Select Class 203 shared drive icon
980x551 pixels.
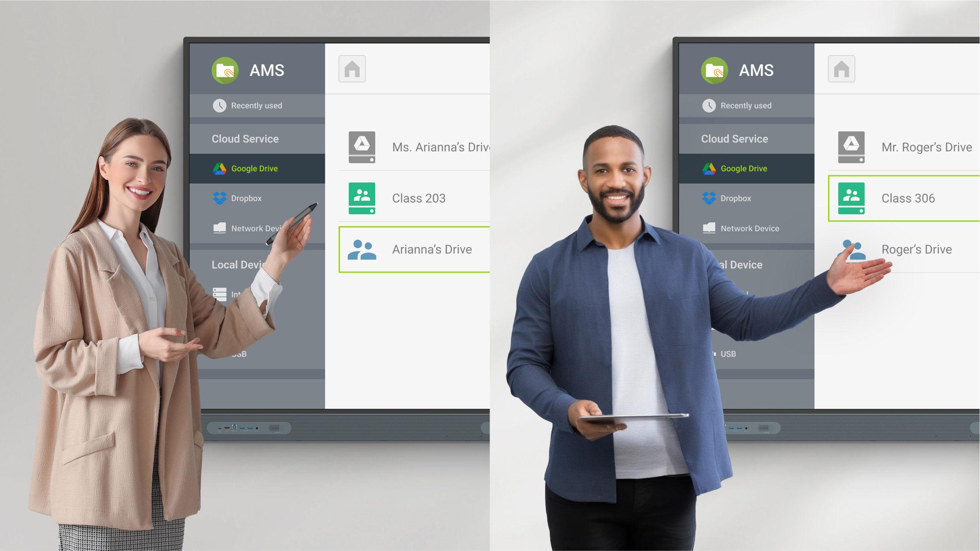pos(361,198)
